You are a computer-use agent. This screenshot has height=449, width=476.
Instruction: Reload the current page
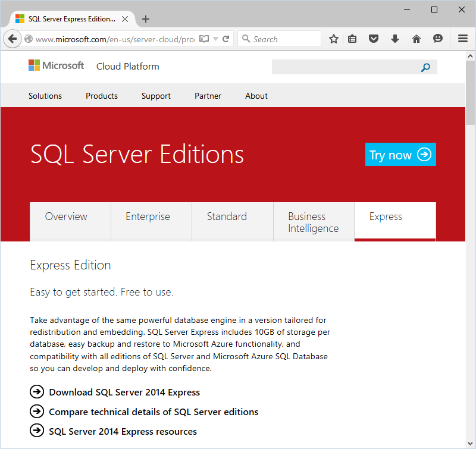point(226,39)
